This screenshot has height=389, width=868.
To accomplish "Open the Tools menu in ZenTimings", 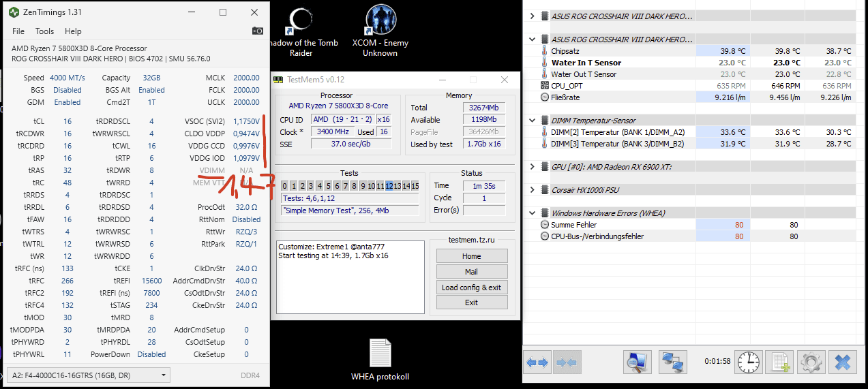I will click(x=44, y=31).
